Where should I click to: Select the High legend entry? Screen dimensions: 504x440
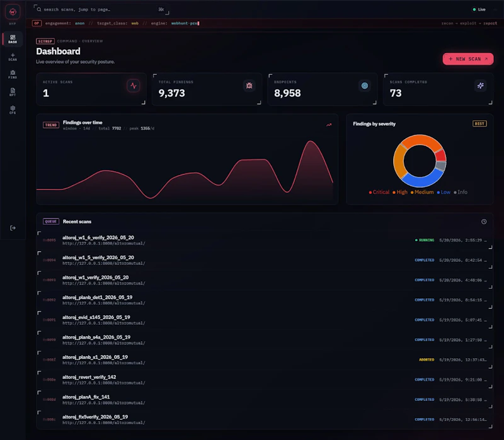400,192
